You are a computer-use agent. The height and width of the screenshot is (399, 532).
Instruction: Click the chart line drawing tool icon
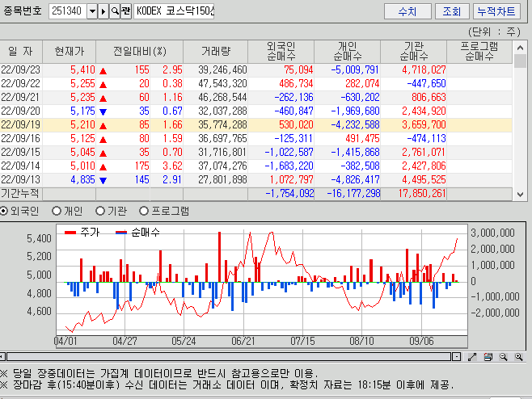(x=472, y=357)
